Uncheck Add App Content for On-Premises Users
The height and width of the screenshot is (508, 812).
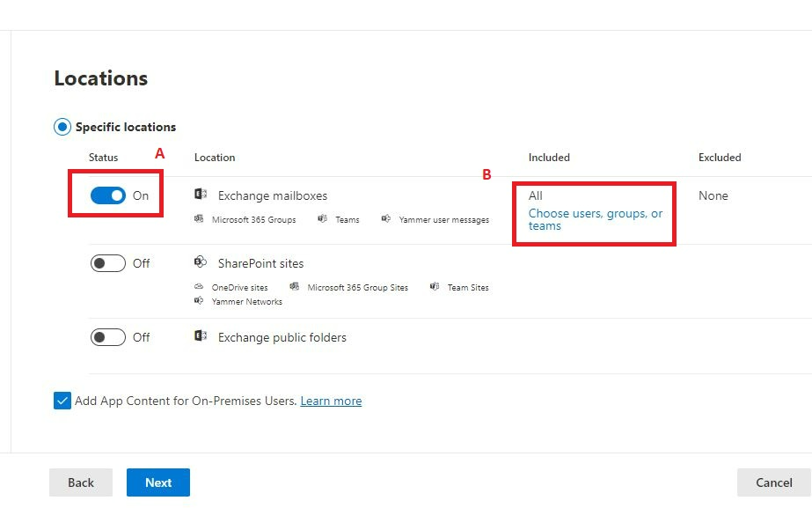pyautogui.click(x=62, y=401)
